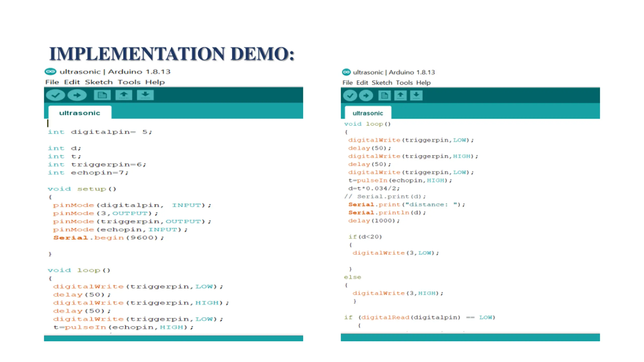Open Sketch menu in right Arduino window
644x362 pixels.
382,83
